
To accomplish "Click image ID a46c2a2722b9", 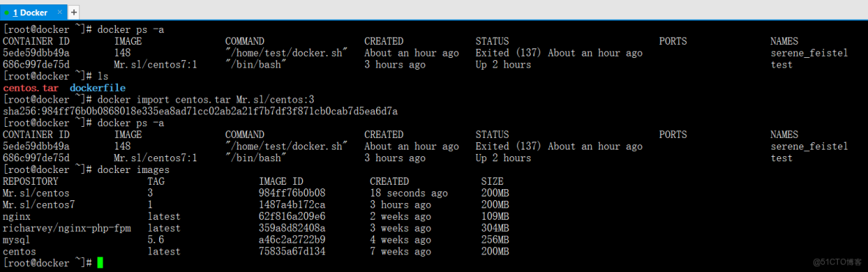I will tap(293, 240).
